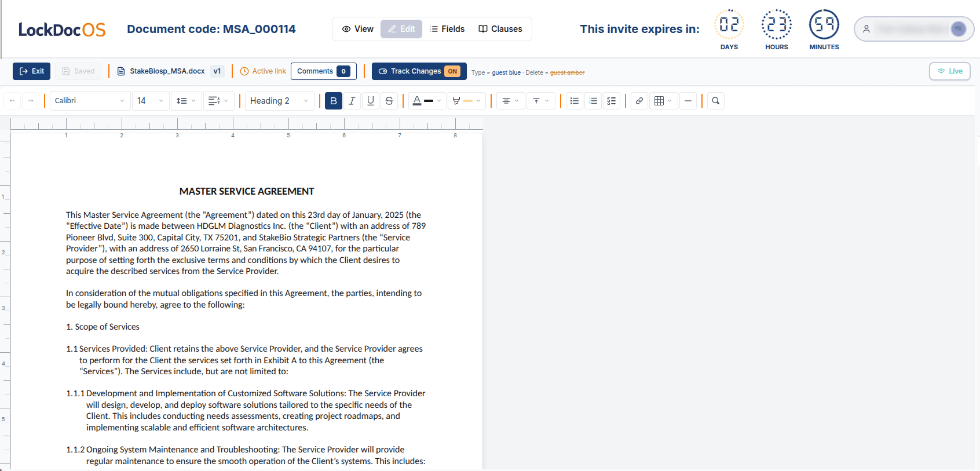Apply strikethrough formatting
The width and height of the screenshot is (980, 471).
click(389, 101)
